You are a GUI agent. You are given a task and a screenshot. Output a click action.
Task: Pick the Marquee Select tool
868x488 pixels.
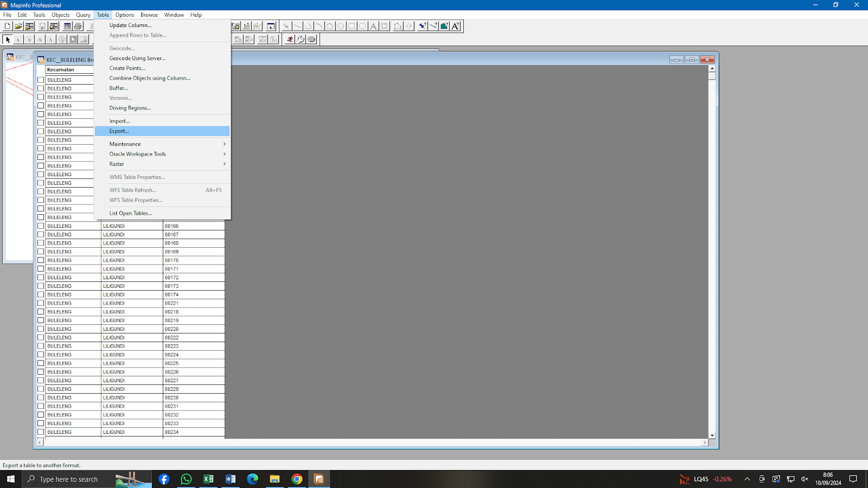tap(18, 39)
